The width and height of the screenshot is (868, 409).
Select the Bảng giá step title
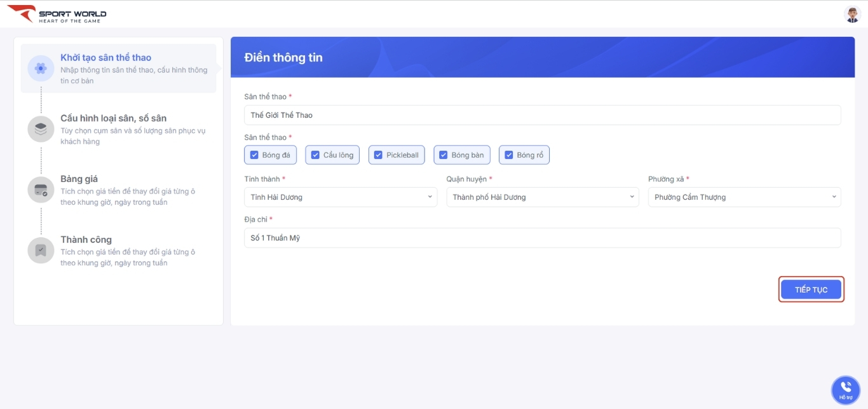coord(79,179)
